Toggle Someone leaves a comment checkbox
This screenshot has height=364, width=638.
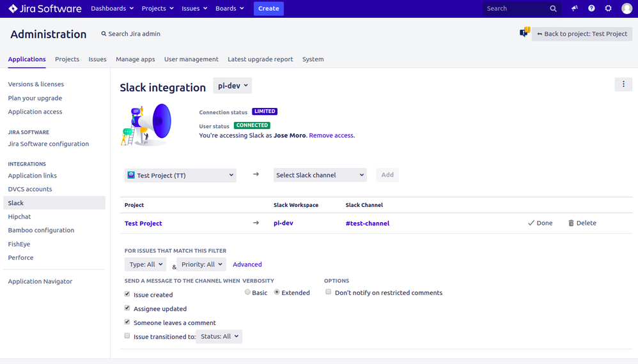[127, 322]
